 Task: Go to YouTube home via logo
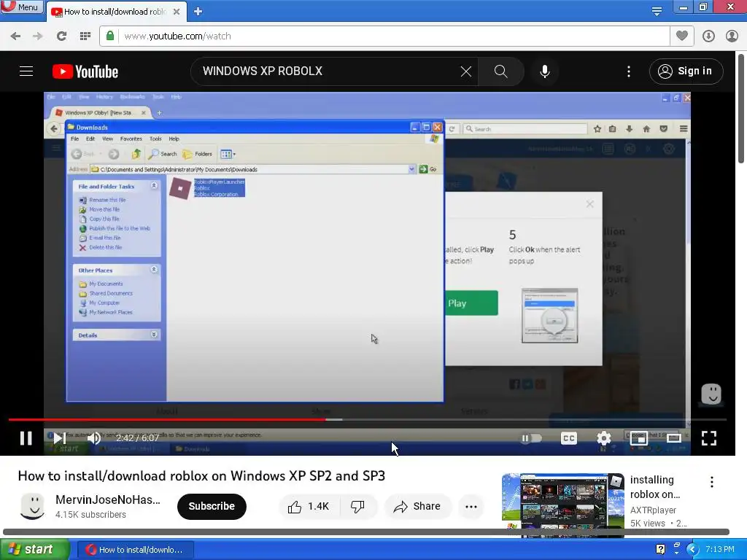85,71
